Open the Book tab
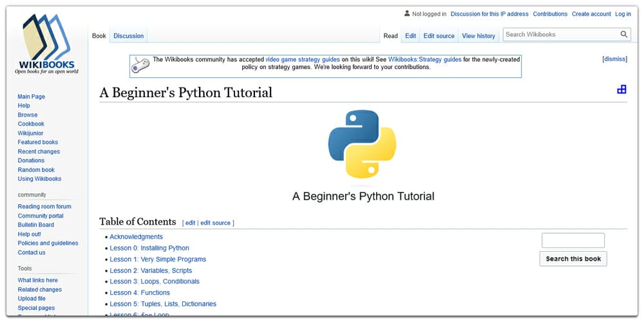644x322 pixels. [99, 35]
